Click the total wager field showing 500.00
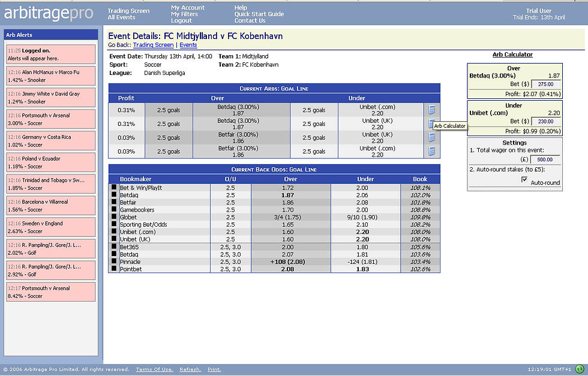The width and height of the screenshot is (588, 376). [x=545, y=160]
